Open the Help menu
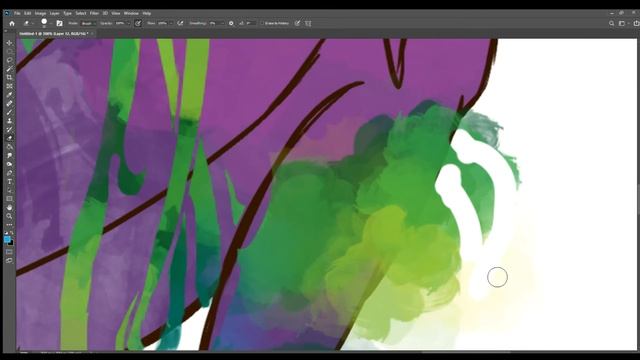The height and width of the screenshot is (360, 640). point(147,13)
